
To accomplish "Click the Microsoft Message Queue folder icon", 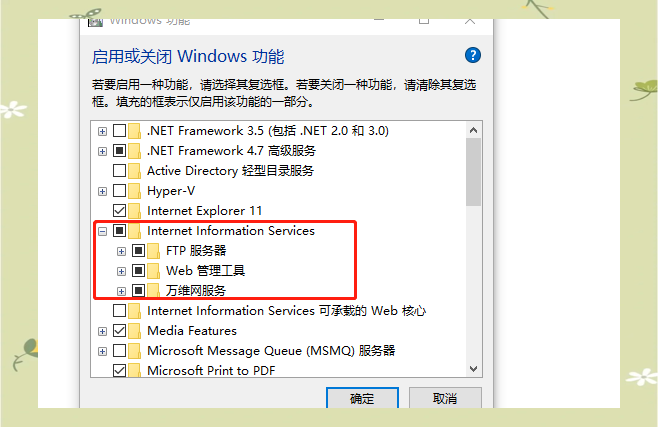I will (134, 351).
